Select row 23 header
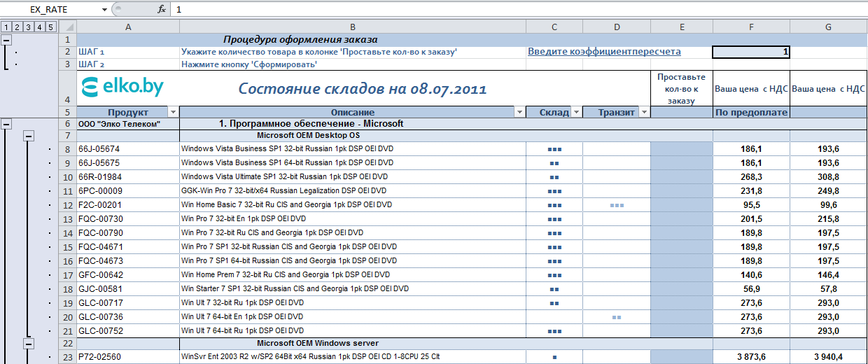868x364 pixels. click(x=67, y=357)
